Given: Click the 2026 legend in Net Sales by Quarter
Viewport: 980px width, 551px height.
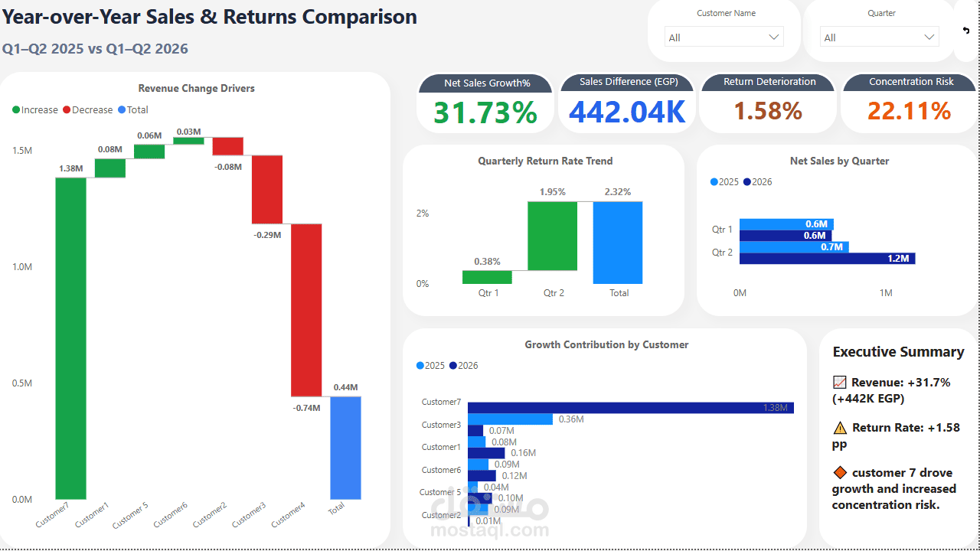Looking at the screenshot, I should point(758,182).
